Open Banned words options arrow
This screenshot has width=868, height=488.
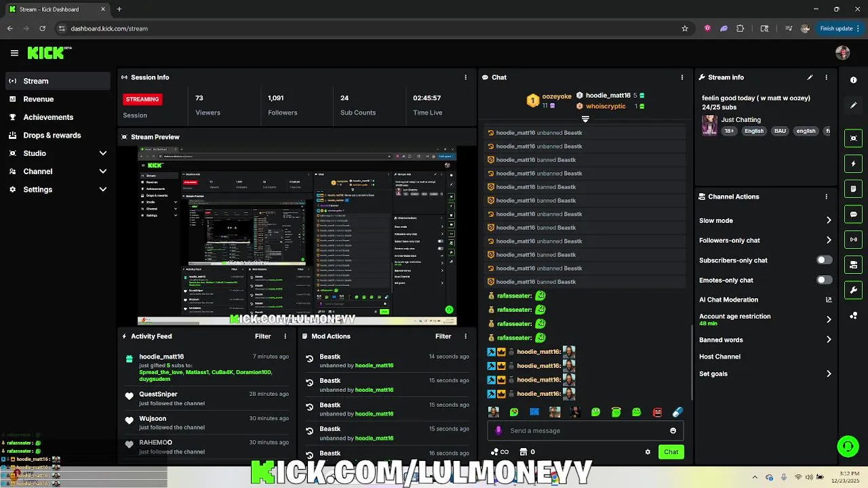tap(829, 340)
